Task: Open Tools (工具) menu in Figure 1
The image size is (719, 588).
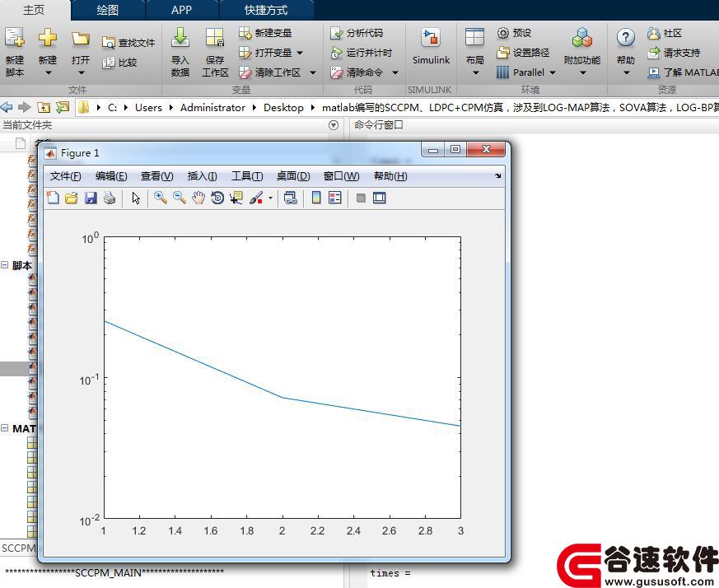Action: pyautogui.click(x=247, y=176)
